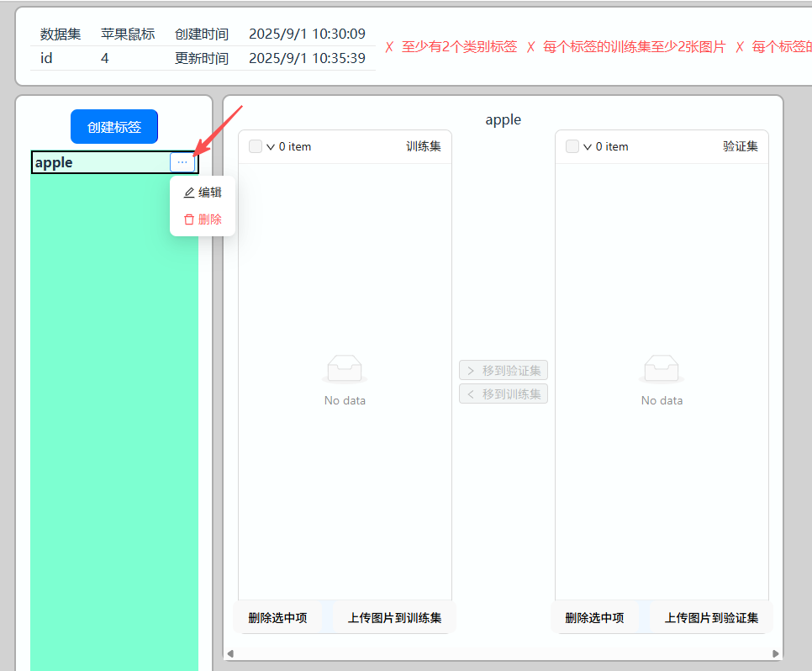812x671 pixels.
Task: Click the 移到验证集 transfer button
Action: (504, 371)
